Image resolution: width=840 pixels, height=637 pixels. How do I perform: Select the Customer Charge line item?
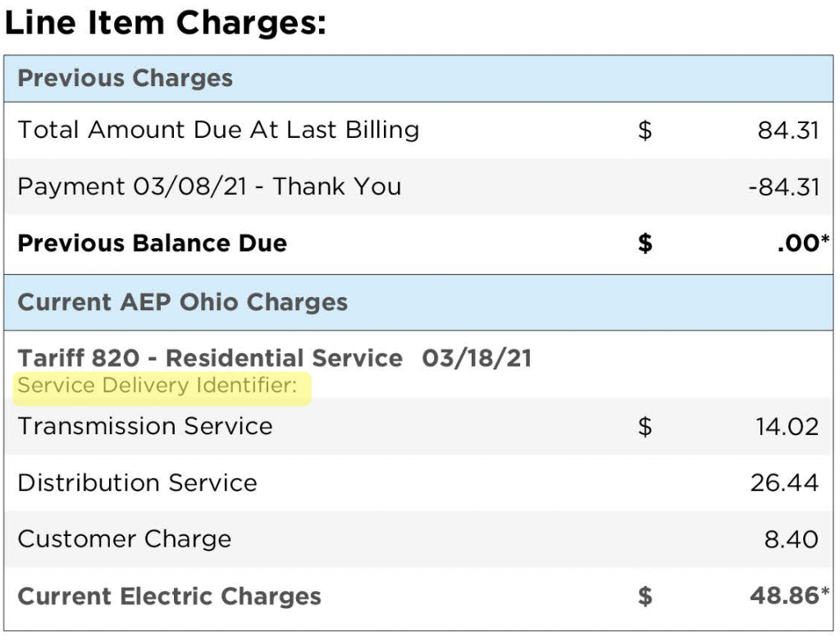pos(124,539)
